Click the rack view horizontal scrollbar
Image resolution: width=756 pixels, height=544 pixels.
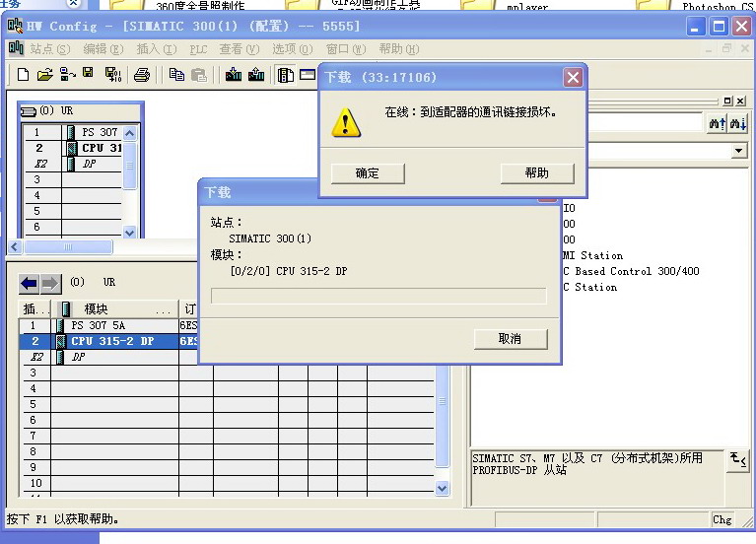[69, 247]
